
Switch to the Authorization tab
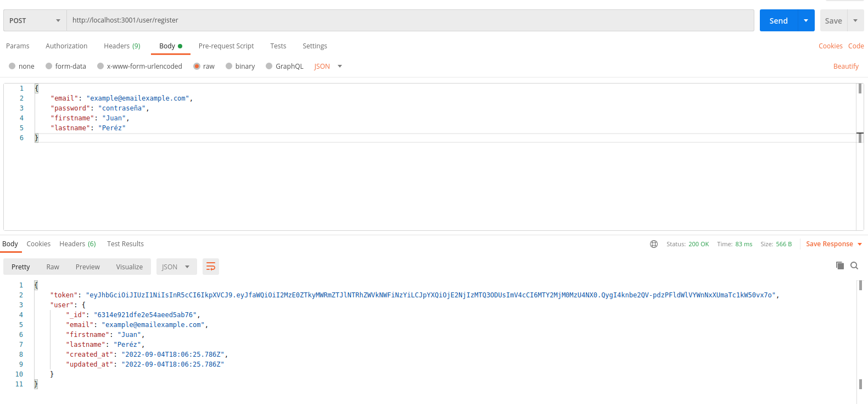coord(66,46)
